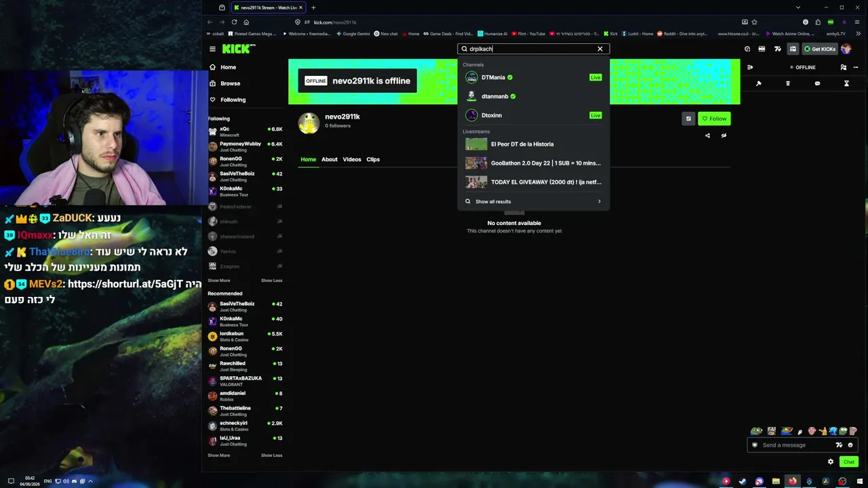Show more bookmarks with the double chevron
Screen dimensions: 868x488
(858, 33)
